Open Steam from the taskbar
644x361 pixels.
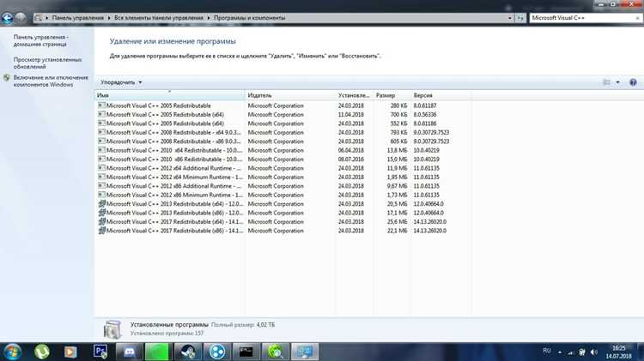click(x=188, y=352)
